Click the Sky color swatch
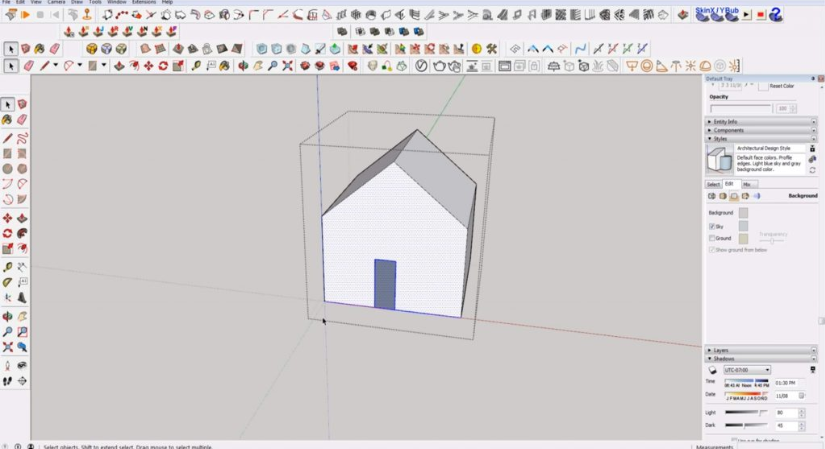Image resolution: width=825 pixels, height=449 pixels. click(x=743, y=226)
